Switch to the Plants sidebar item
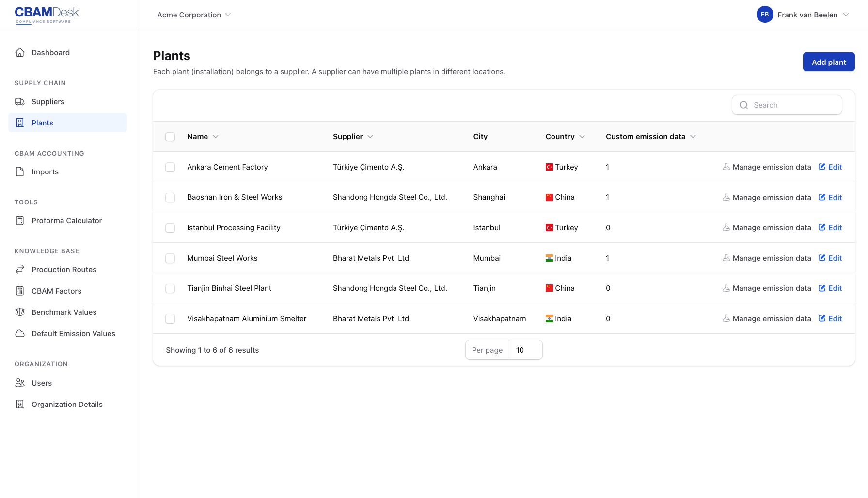 [x=42, y=123]
